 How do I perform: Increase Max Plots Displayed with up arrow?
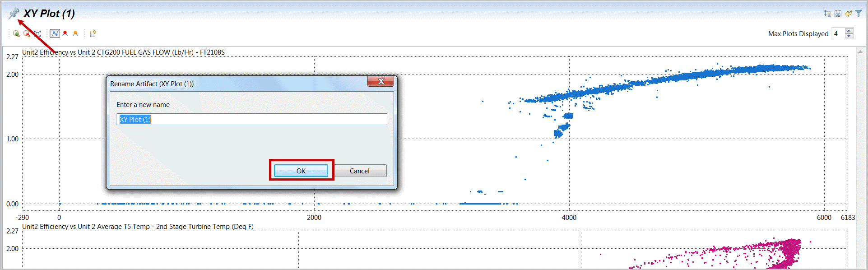tap(849, 31)
